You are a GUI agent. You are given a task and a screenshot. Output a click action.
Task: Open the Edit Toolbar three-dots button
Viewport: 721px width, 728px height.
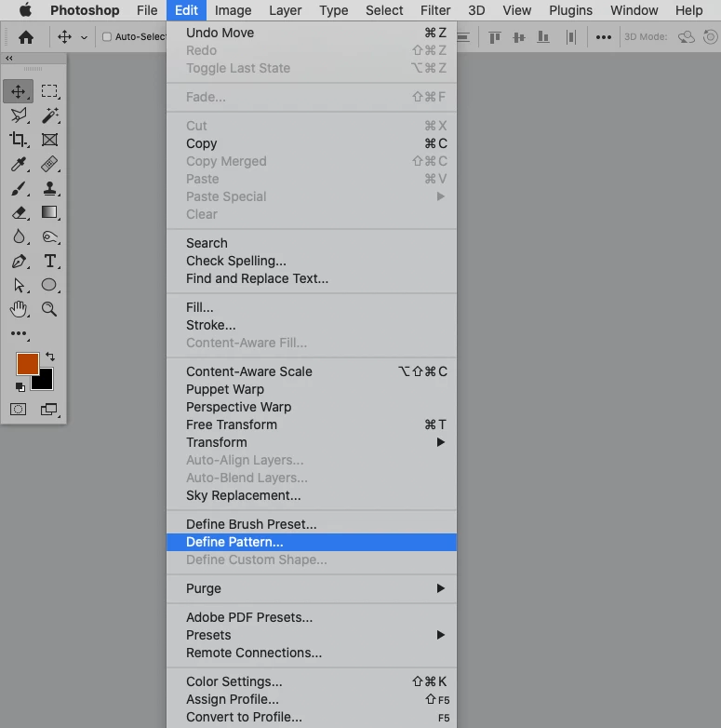click(x=19, y=333)
